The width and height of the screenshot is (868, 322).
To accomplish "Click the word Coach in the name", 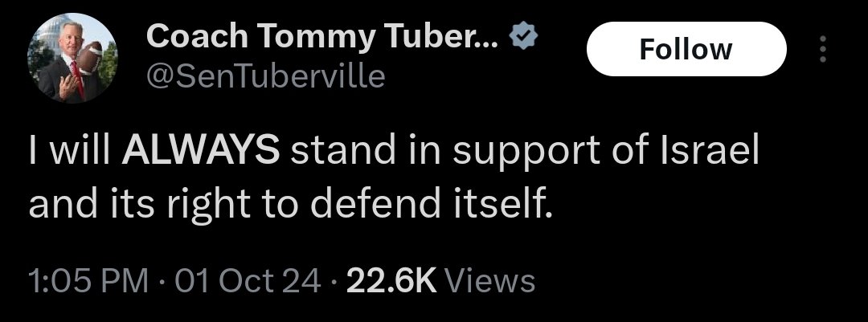I will tap(185, 37).
